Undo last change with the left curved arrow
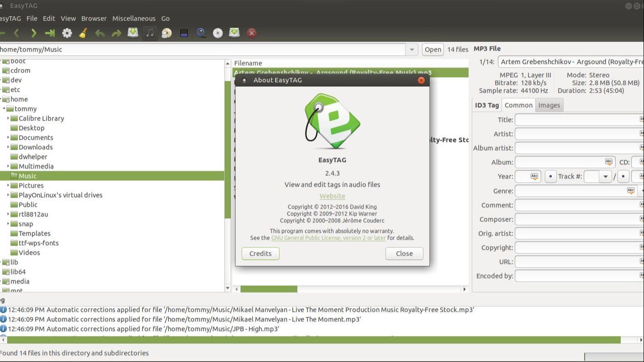644x362 pixels. (100, 33)
